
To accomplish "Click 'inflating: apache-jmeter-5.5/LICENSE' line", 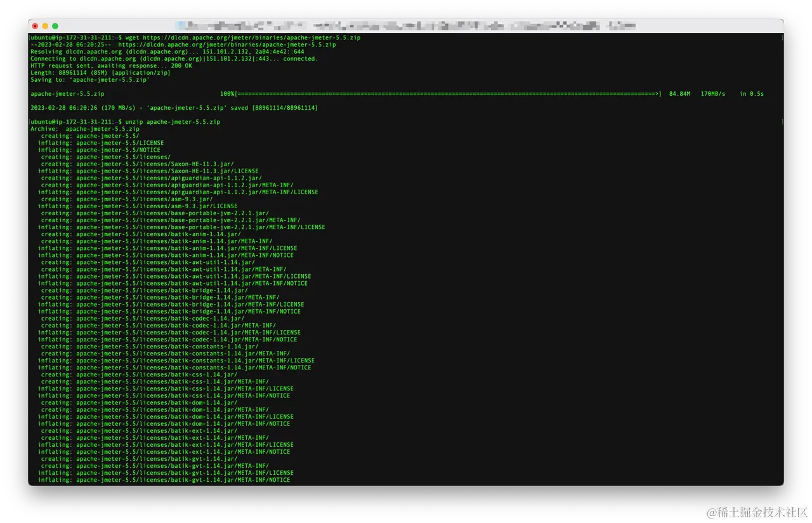I will click(x=100, y=143).
